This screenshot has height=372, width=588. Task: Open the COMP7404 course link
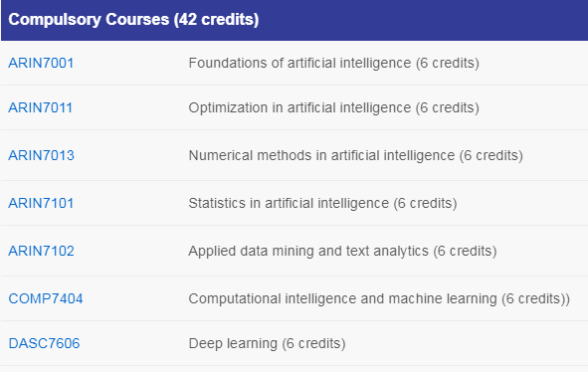pyautogui.click(x=46, y=298)
